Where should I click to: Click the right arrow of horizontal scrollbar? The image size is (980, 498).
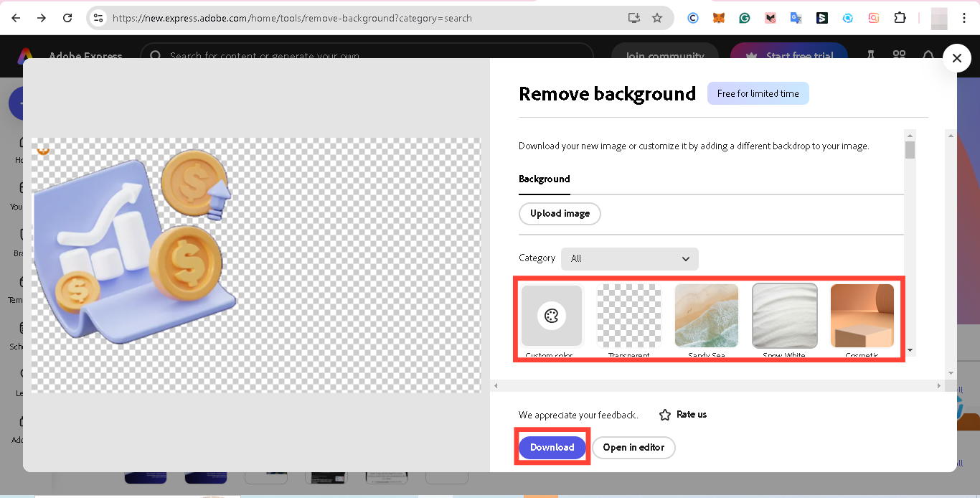(939, 386)
